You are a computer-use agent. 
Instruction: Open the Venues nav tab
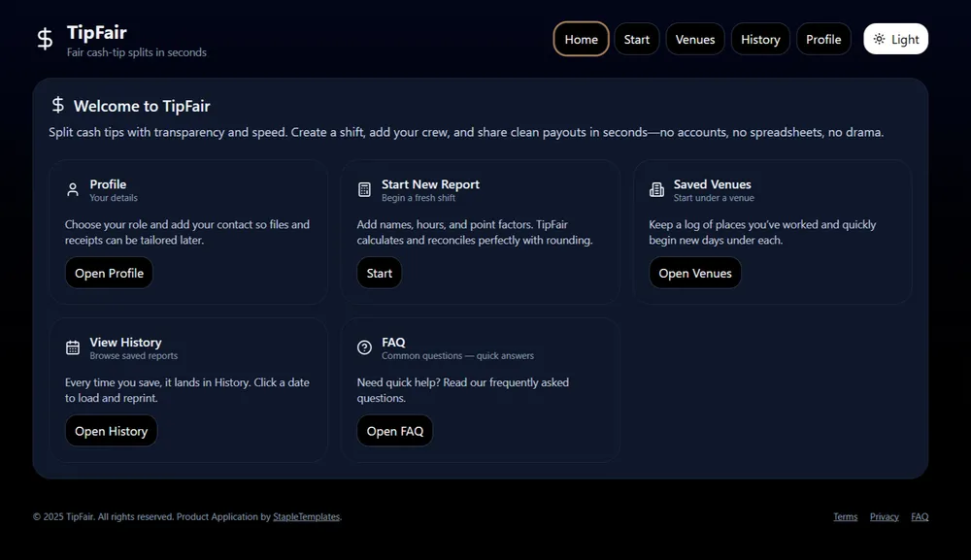(695, 39)
